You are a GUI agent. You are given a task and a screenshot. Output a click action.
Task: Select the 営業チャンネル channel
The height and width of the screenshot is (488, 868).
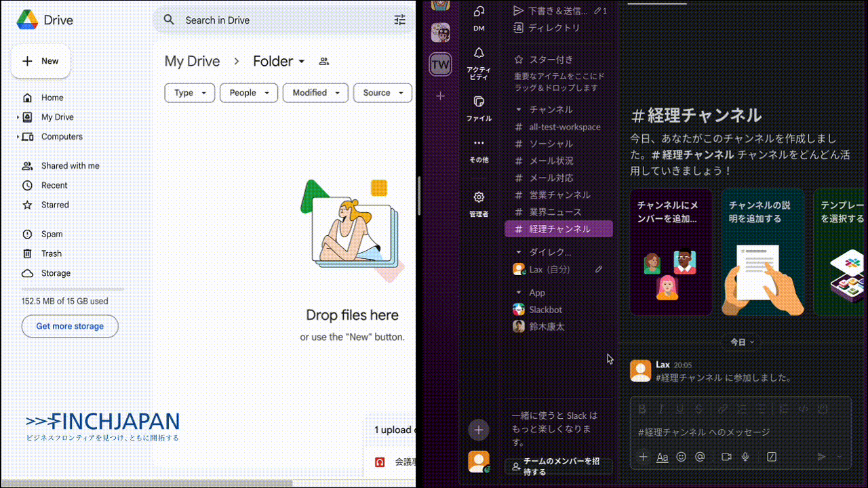559,195
